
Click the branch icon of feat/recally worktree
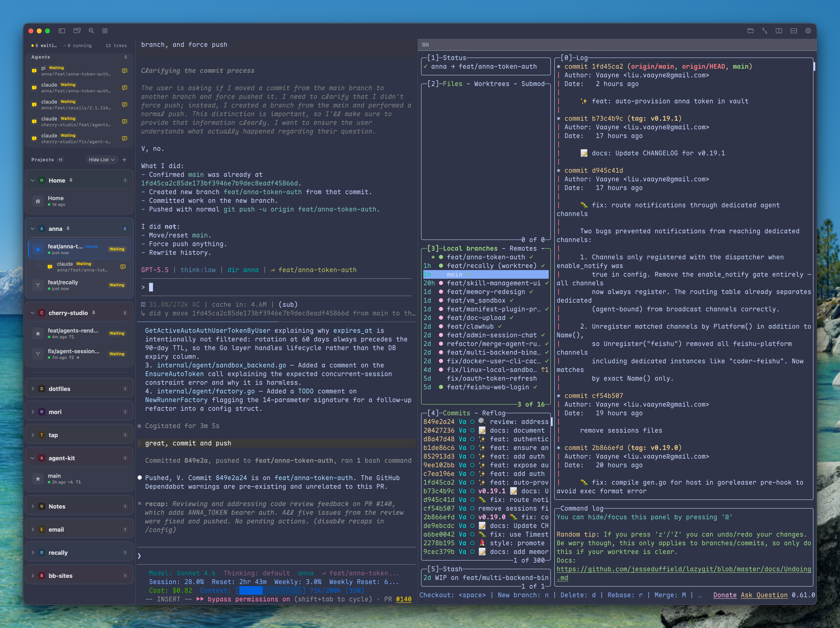point(38,285)
